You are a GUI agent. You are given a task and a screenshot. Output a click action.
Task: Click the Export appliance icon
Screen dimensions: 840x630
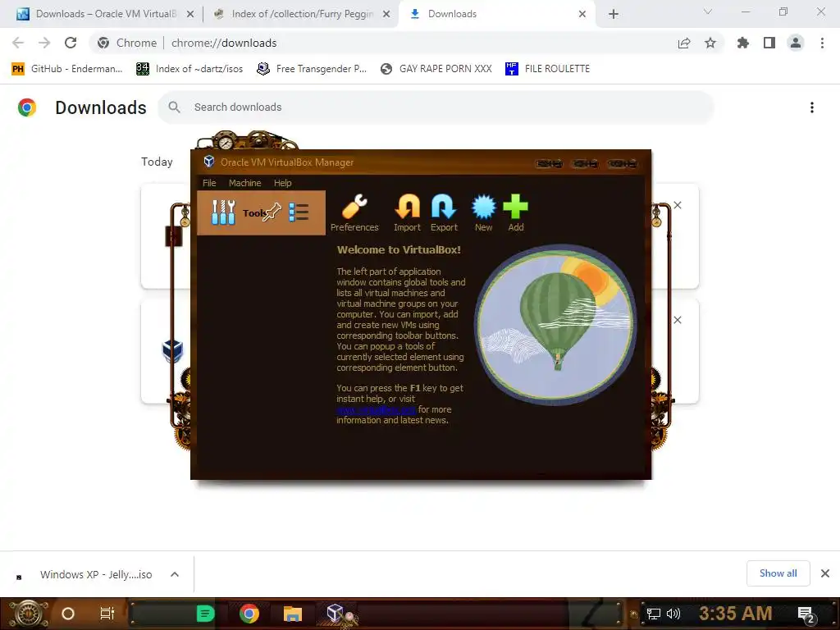pyautogui.click(x=444, y=213)
